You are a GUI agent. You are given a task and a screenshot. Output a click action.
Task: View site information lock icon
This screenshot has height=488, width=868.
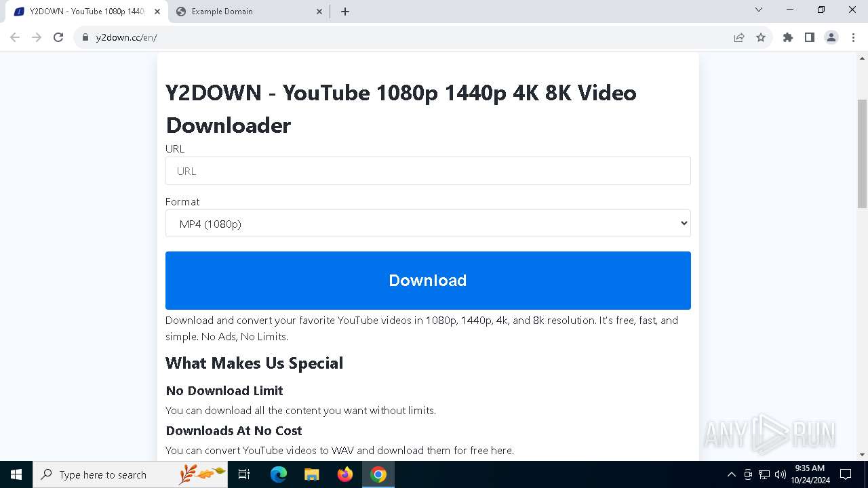coord(85,37)
